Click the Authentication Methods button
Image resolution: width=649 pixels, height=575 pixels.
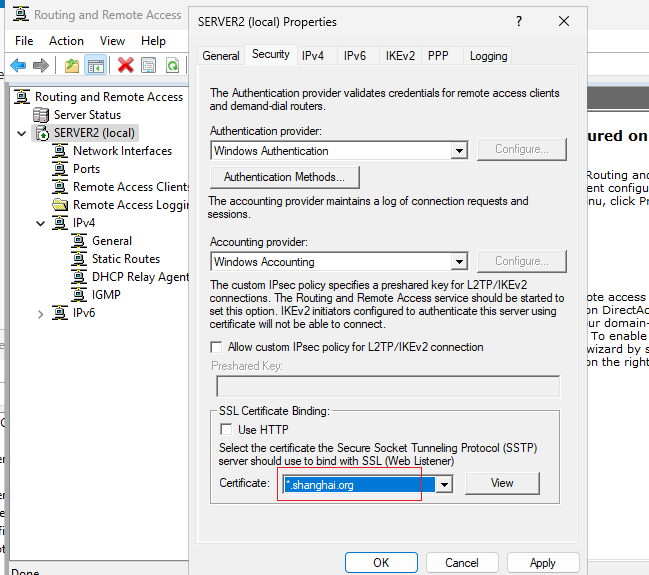click(x=285, y=177)
